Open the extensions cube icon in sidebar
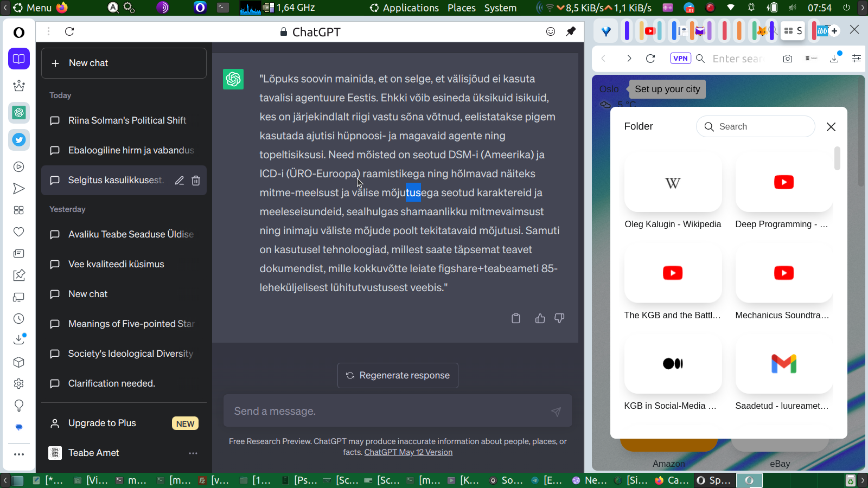The image size is (868, 488). [19, 362]
